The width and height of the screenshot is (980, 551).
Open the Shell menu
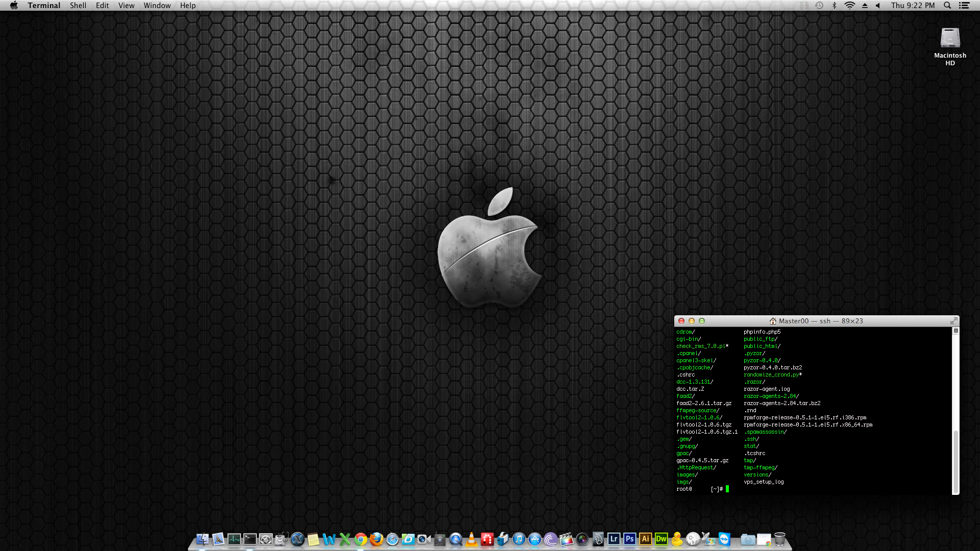(x=78, y=5)
